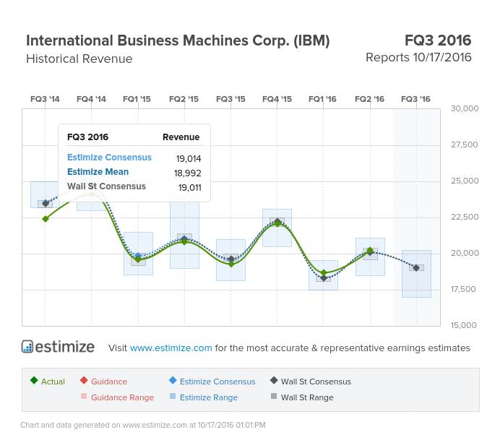Select the Wall St Range legend label
The height and width of the screenshot is (448, 495).
pos(307,397)
